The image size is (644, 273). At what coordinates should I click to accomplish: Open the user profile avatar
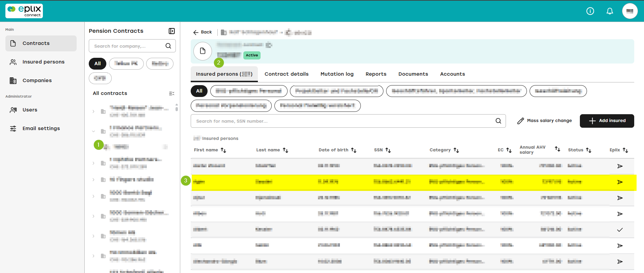pyautogui.click(x=629, y=11)
